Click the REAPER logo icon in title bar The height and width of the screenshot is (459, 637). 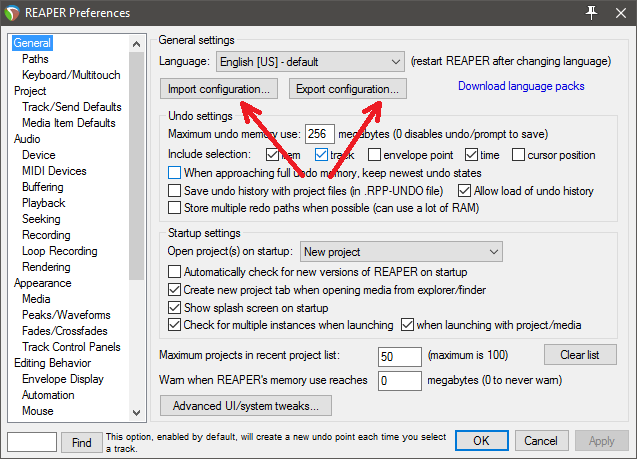(x=12, y=13)
